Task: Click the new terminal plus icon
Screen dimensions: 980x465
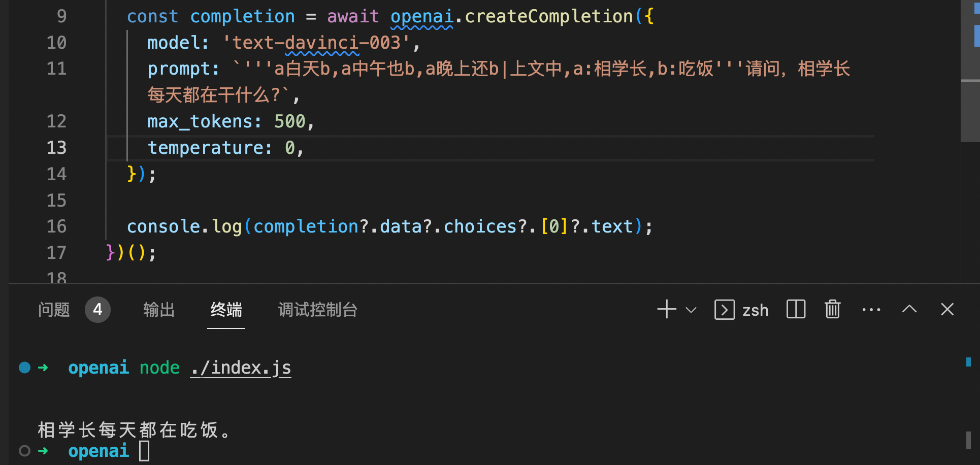Action: pos(666,309)
